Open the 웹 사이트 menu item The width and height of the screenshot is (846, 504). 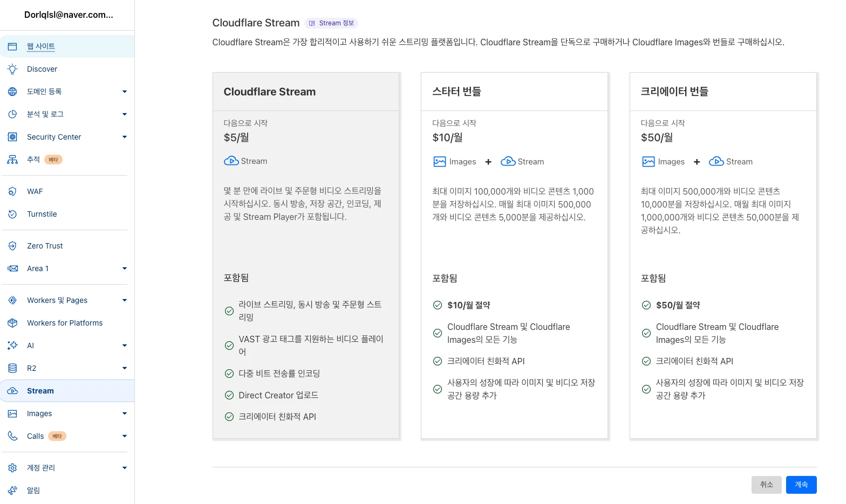[x=67, y=46]
